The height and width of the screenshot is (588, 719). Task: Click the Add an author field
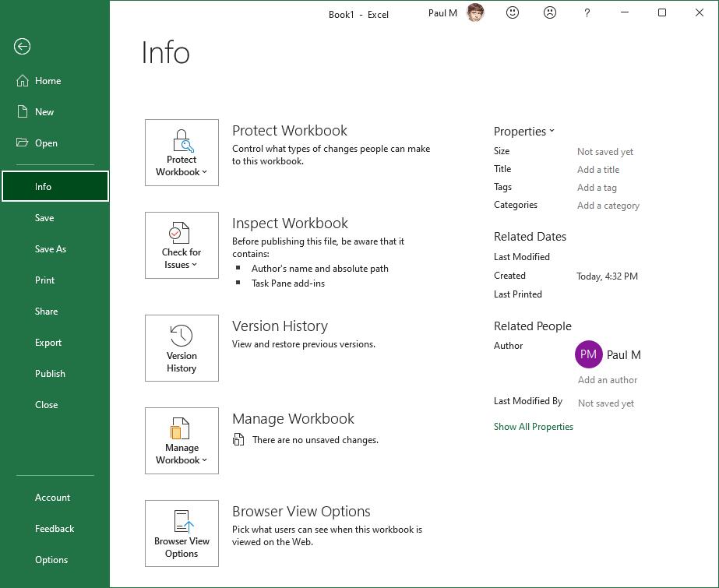coord(607,379)
